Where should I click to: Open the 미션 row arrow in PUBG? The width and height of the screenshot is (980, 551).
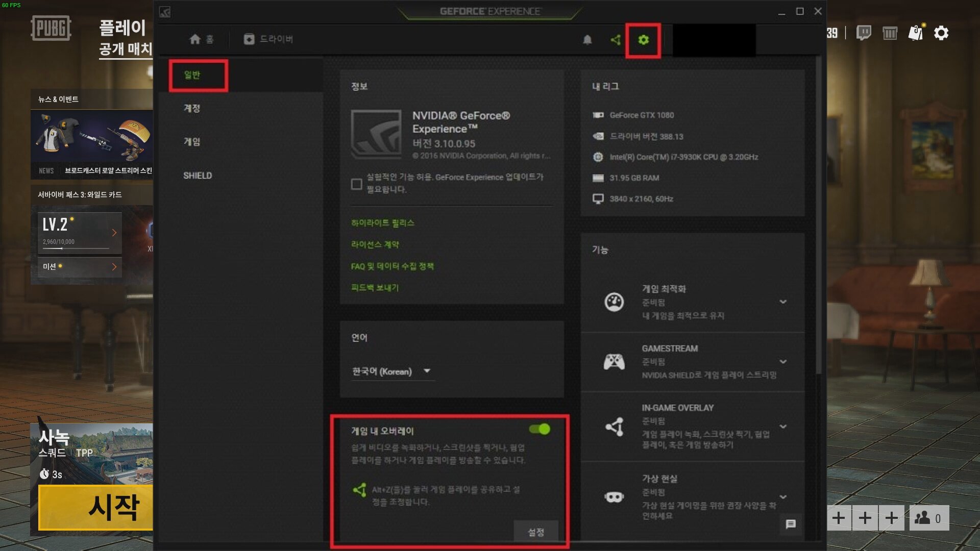(114, 267)
